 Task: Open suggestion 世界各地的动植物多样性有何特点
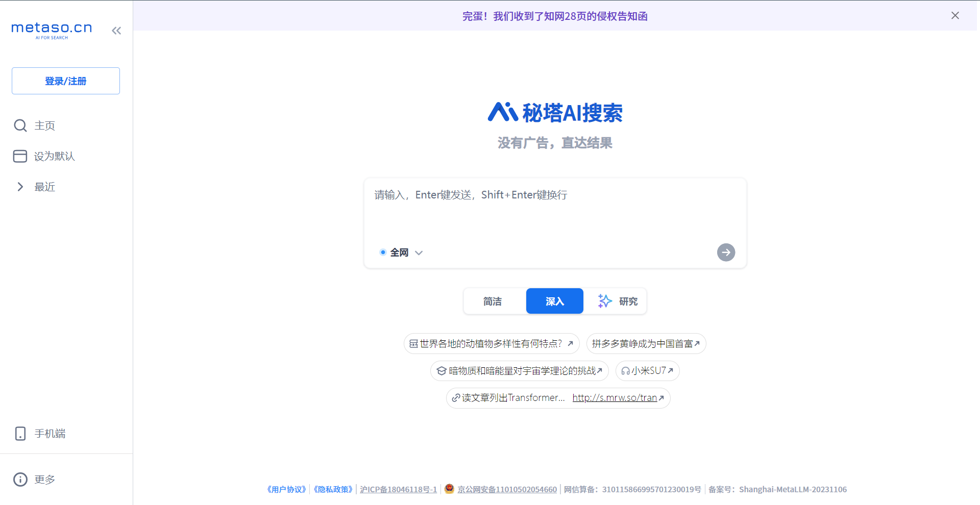pyautogui.click(x=491, y=344)
